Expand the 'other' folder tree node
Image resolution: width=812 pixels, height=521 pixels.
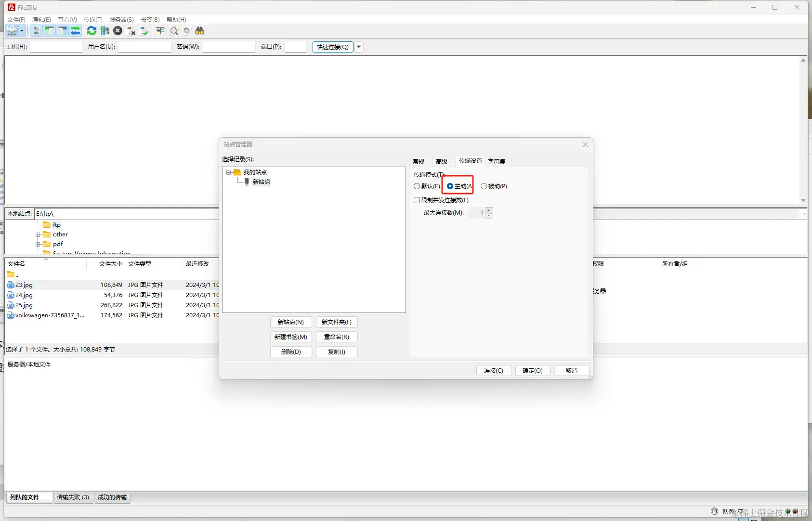tap(38, 234)
